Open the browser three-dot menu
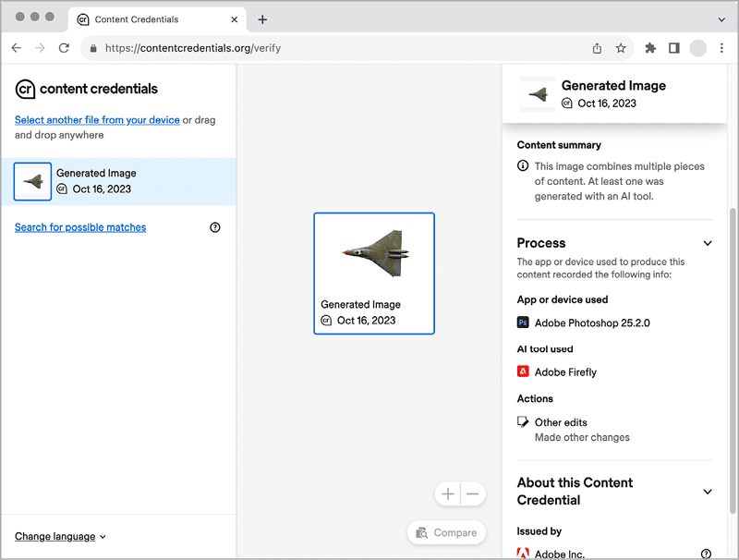The image size is (739, 560). [721, 48]
